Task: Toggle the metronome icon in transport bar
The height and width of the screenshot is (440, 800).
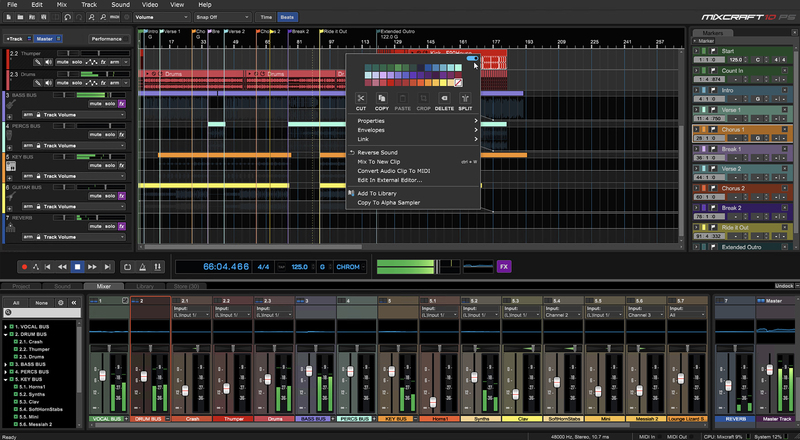Action: pyautogui.click(x=144, y=267)
